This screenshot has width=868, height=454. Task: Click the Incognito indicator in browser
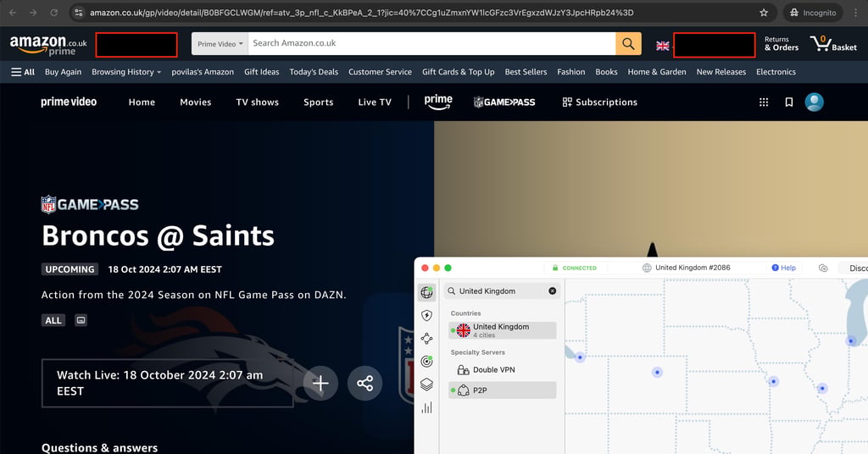click(x=813, y=12)
